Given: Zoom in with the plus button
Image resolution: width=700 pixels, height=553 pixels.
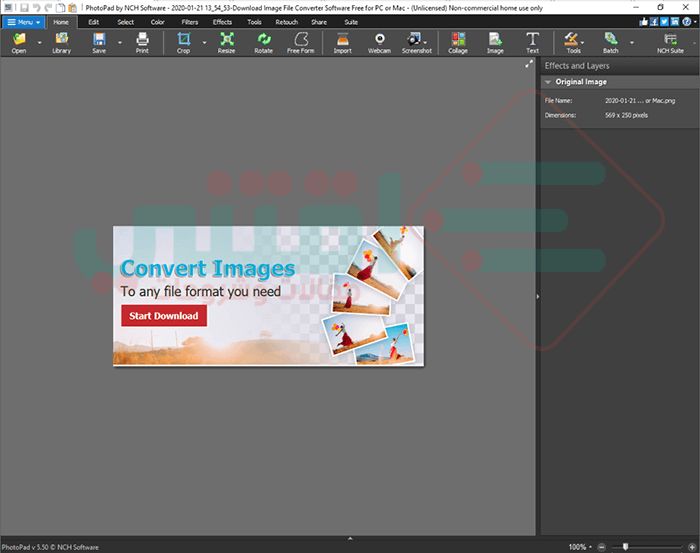Looking at the screenshot, I should point(692,547).
